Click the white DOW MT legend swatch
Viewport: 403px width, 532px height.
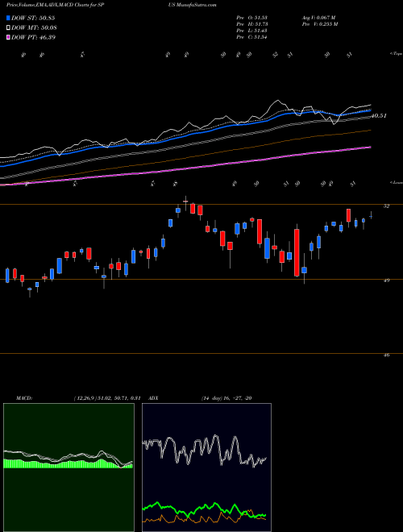[x=9, y=28]
